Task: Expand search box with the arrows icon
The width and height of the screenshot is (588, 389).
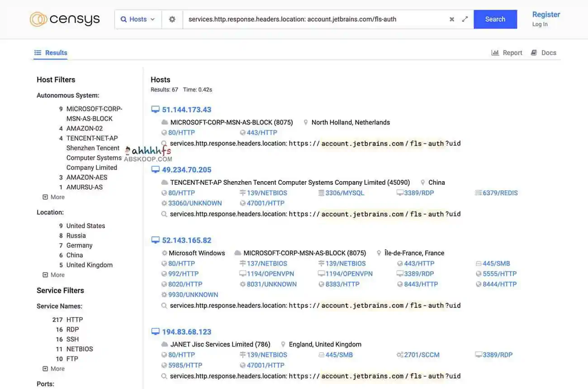Action: (x=465, y=19)
